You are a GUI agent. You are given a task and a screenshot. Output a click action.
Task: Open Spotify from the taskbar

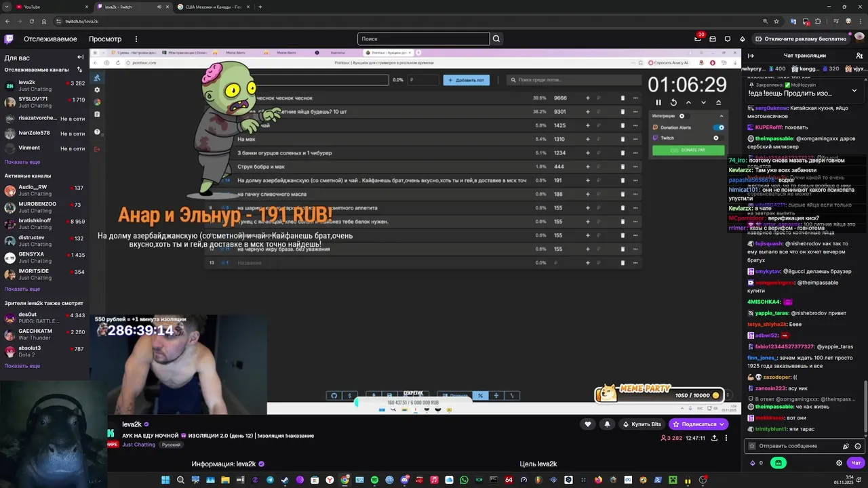pyautogui.click(x=374, y=480)
